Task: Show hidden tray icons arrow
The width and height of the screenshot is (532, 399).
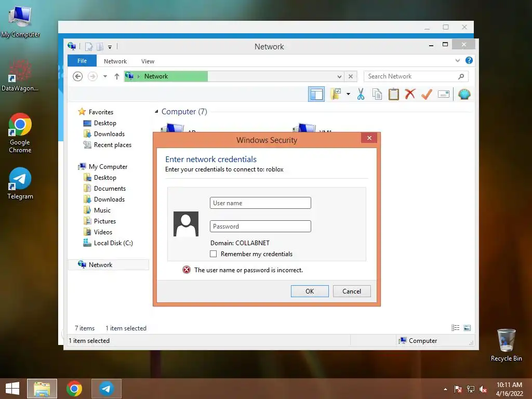Action: (445, 389)
